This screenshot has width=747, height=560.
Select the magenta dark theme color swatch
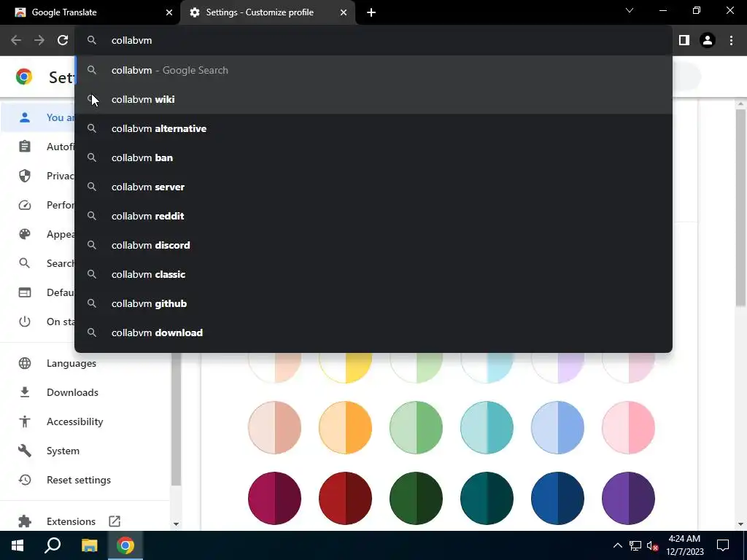click(274, 498)
